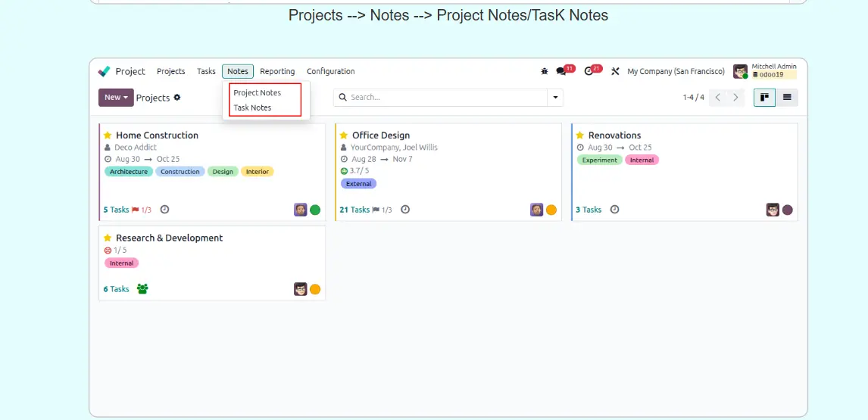868x420 pixels.
Task: Expand the search options dropdown arrow
Action: [555, 98]
